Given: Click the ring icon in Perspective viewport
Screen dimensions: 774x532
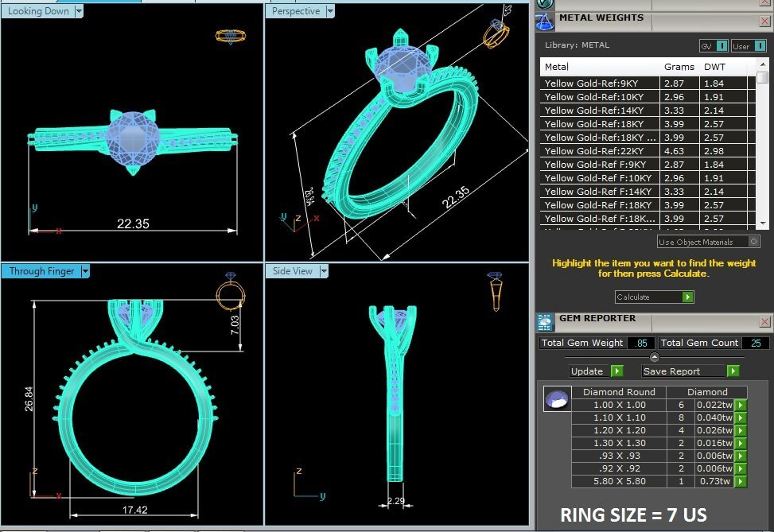Looking at the screenshot, I should point(495,35).
